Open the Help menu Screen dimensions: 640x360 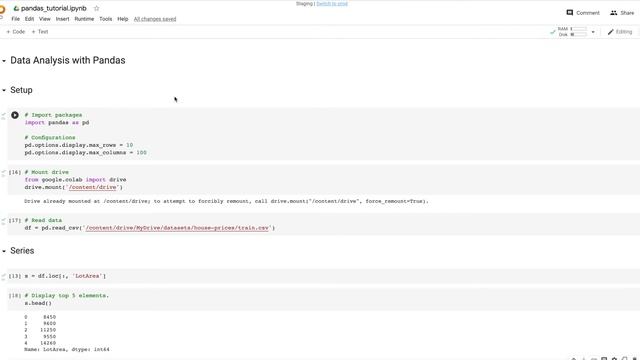coord(122,19)
